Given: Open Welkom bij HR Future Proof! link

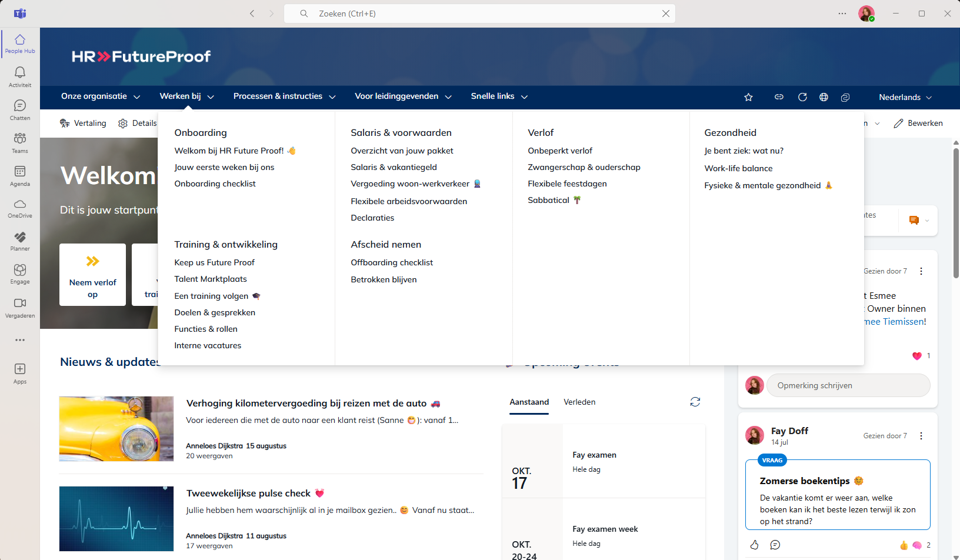Looking at the screenshot, I should (235, 151).
